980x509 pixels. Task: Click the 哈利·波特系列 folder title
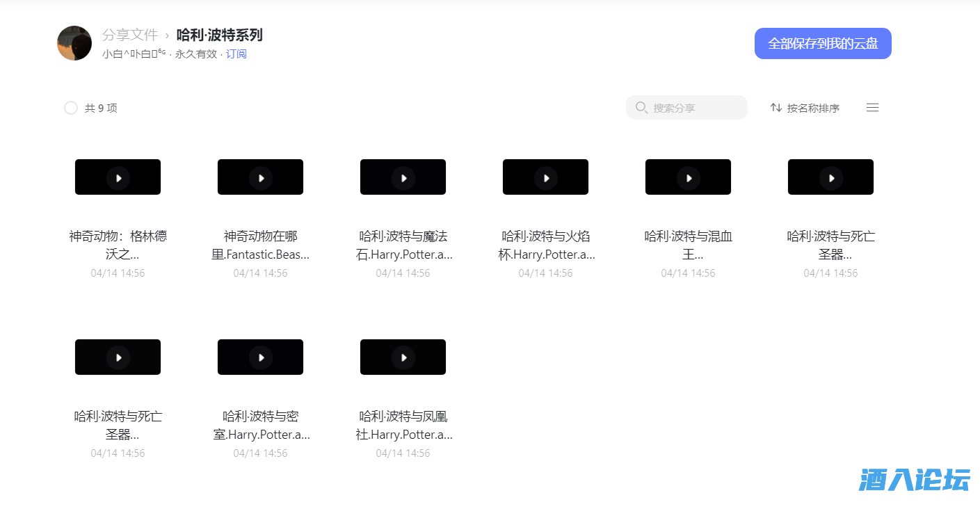(218, 35)
